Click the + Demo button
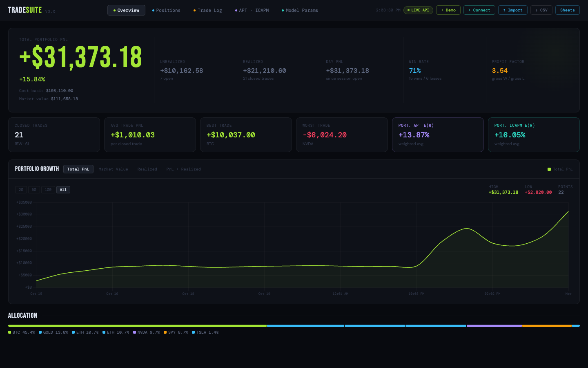Viewport: 588px width, 368px height. coord(448,10)
